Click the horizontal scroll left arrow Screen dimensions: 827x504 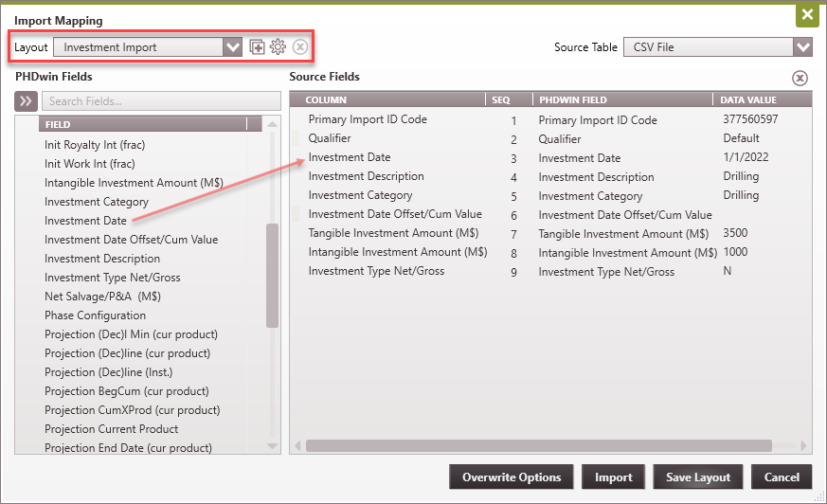click(297, 446)
